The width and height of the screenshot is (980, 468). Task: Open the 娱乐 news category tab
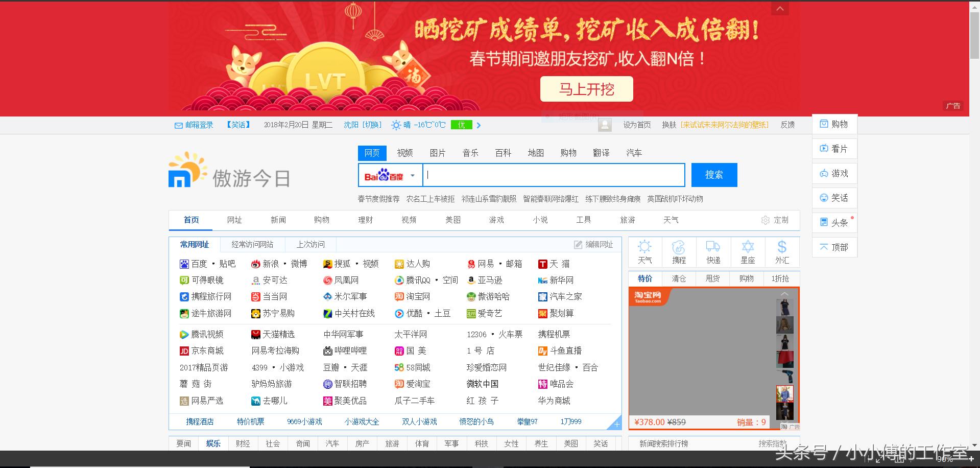(213, 443)
